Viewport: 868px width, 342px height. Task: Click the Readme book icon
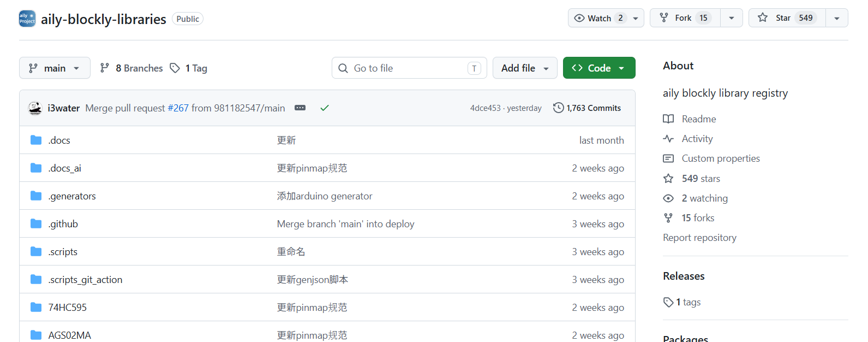click(668, 119)
